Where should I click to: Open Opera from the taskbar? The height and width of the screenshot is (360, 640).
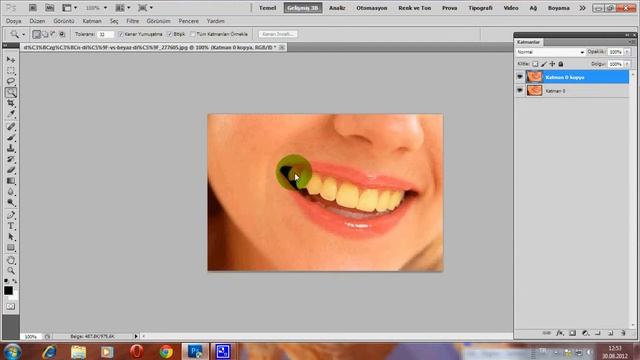tap(136, 351)
